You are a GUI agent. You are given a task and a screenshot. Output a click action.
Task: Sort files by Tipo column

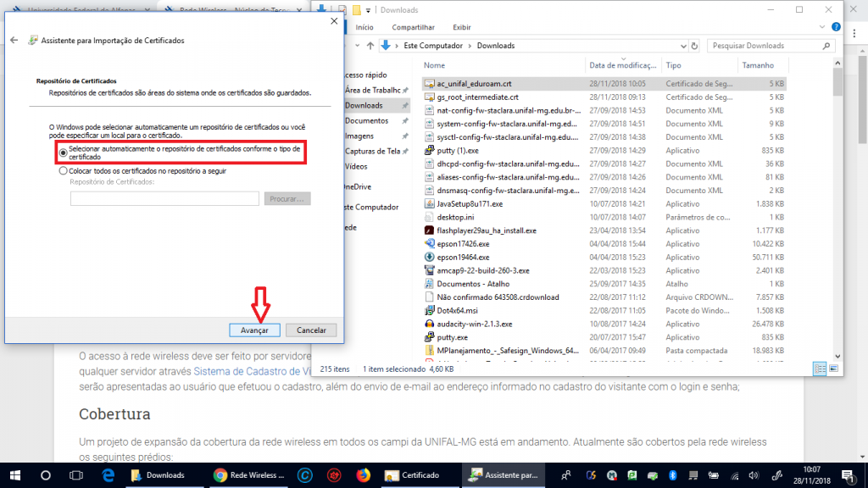pyautogui.click(x=674, y=65)
